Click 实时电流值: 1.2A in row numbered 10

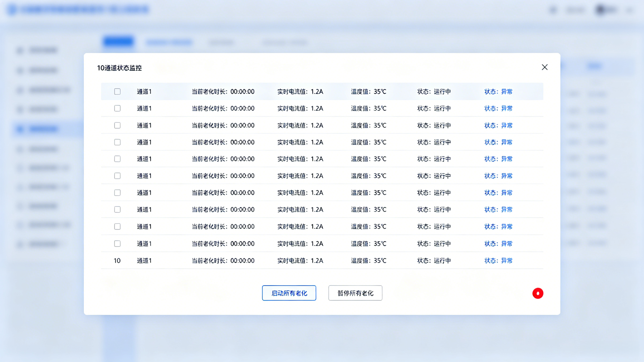300,261
